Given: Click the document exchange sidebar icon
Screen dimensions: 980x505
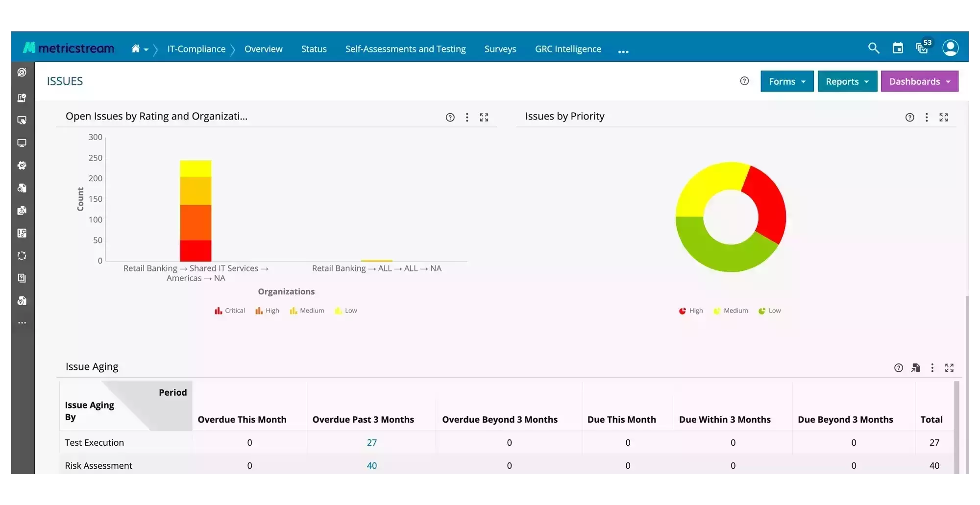Looking at the screenshot, I should coord(22,211).
